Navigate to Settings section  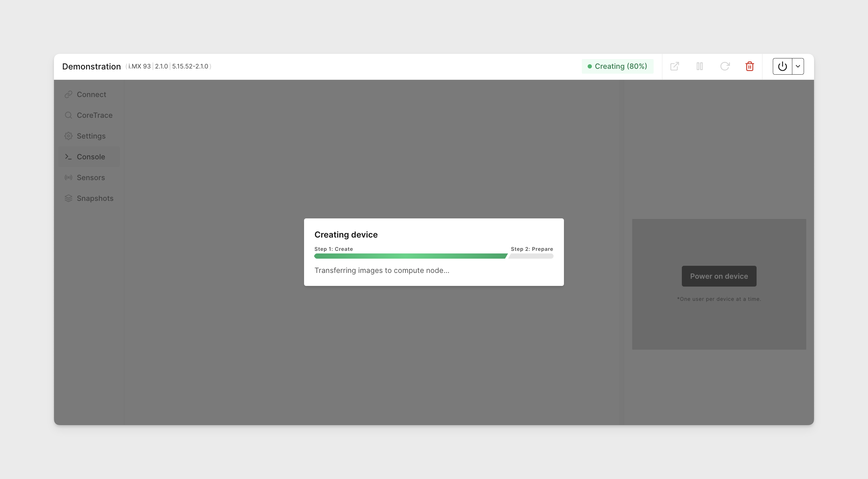point(91,136)
